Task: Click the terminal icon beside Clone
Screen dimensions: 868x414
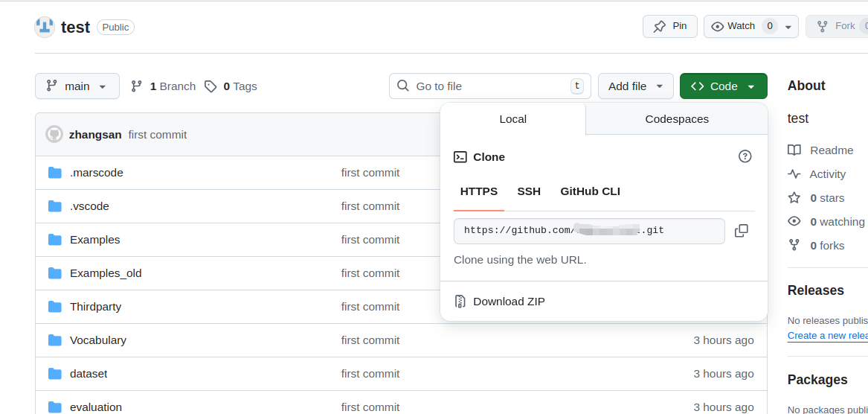Action: pos(460,157)
